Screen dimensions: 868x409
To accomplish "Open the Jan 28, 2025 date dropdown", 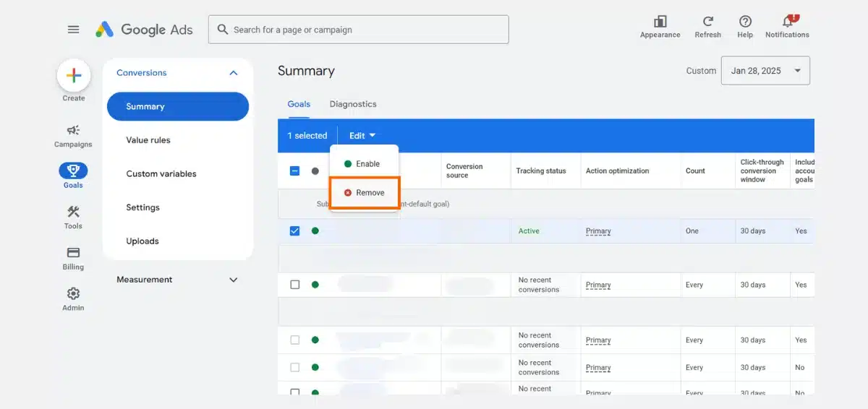I will (x=765, y=71).
